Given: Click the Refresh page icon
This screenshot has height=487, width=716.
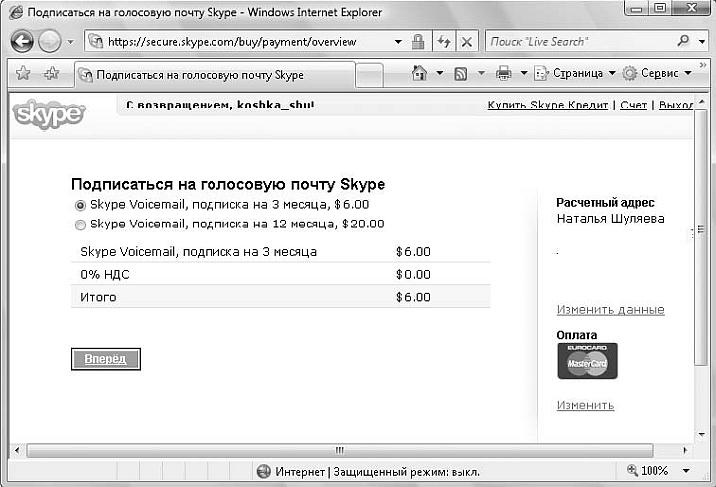Looking at the screenshot, I should click(x=443, y=42).
